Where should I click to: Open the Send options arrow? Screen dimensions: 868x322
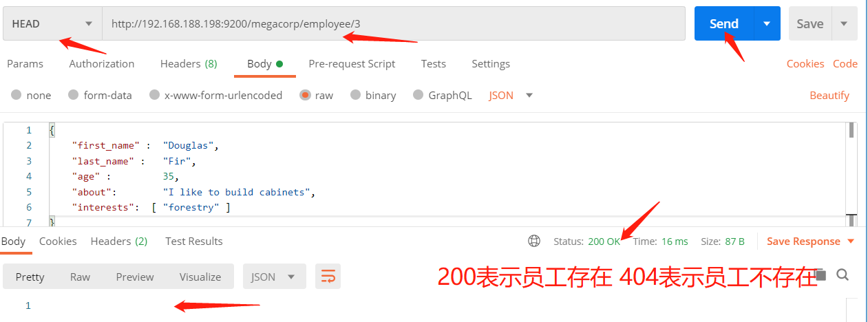pyautogui.click(x=768, y=23)
